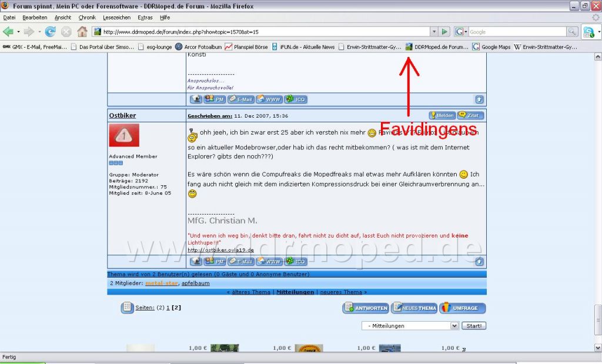The image size is (602, 364).
Task: Open the Lesezeichen menu
Action: point(115,18)
